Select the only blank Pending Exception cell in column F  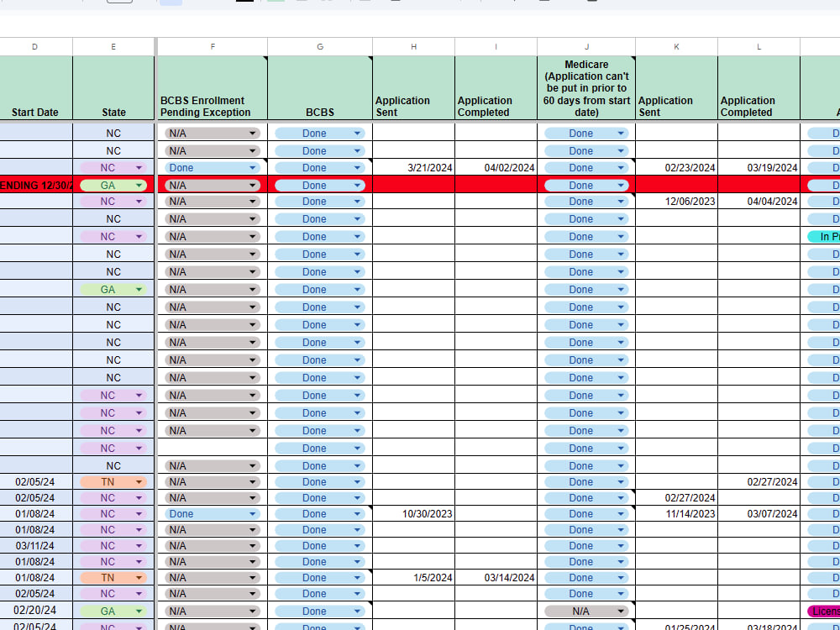click(x=213, y=448)
